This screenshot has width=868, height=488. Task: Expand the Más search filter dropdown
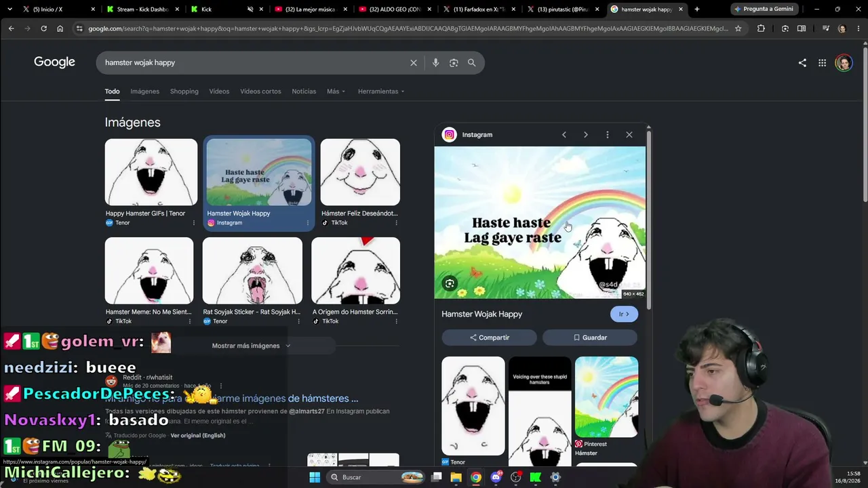[x=336, y=91]
